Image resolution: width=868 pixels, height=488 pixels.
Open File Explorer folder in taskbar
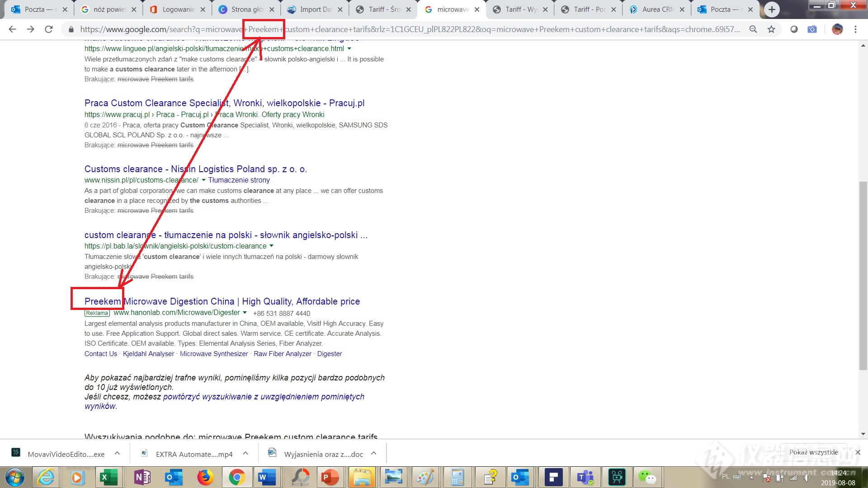(x=362, y=477)
